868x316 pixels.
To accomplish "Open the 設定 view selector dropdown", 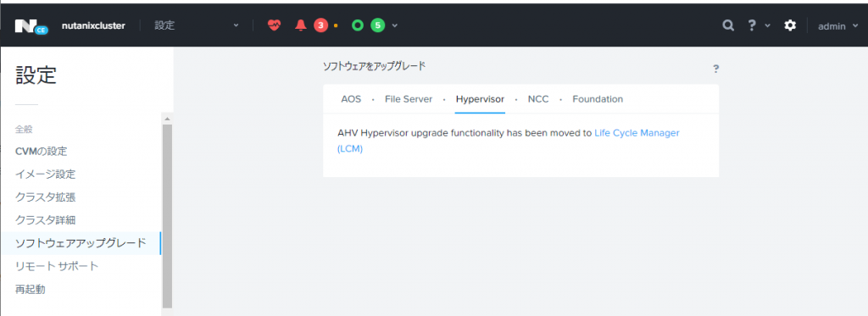I will pos(197,25).
